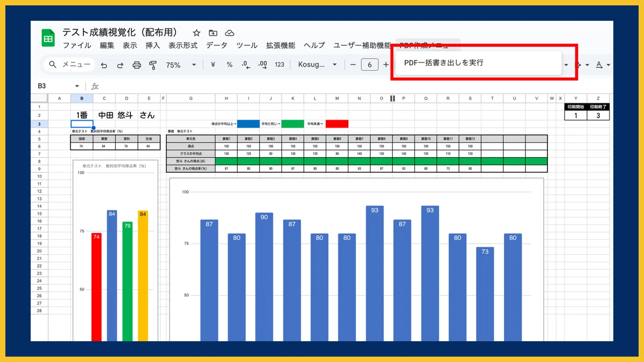Image resolution: width=644 pixels, height=362 pixels.
Task: Decrease font size with the minus button
Action: pyautogui.click(x=353, y=65)
